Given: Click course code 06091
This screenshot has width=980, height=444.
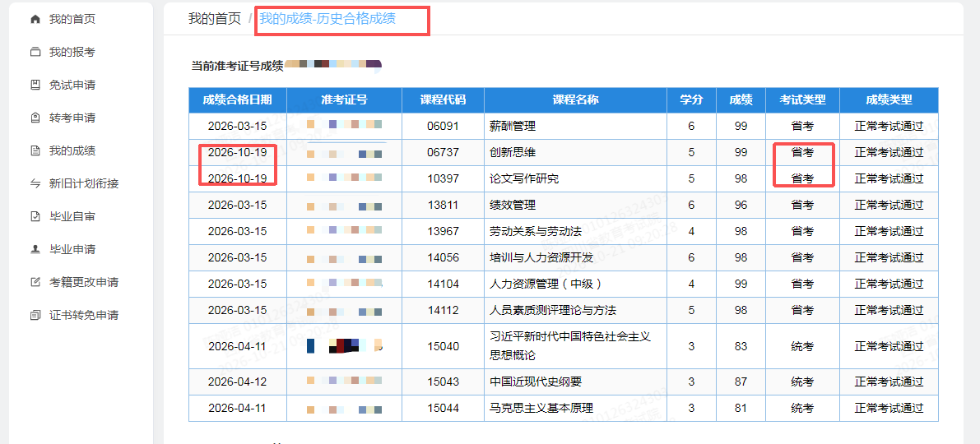Looking at the screenshot, I should coord(444,126).
